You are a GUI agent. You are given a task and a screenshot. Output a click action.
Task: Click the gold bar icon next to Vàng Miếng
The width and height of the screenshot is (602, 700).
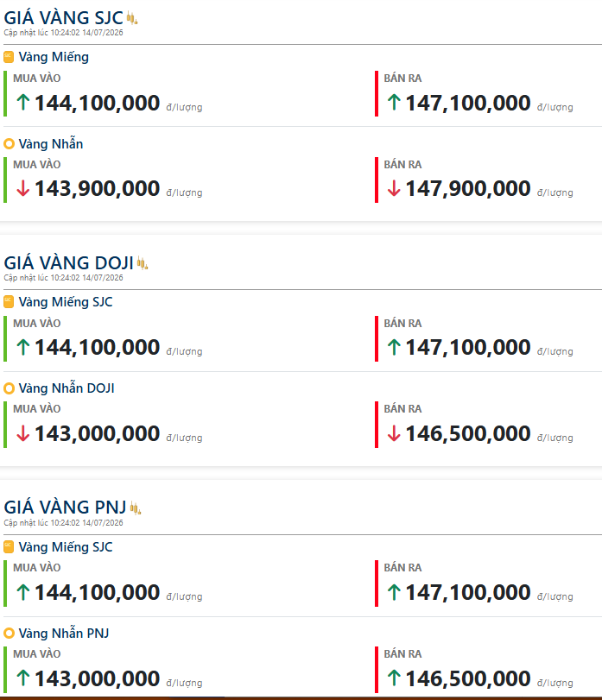(x=9, y=57)
